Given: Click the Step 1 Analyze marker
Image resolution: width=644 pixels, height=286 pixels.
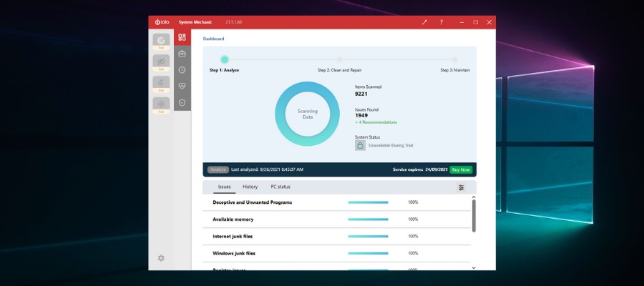Looking at the screenshot, I should (x=224, y=59).
